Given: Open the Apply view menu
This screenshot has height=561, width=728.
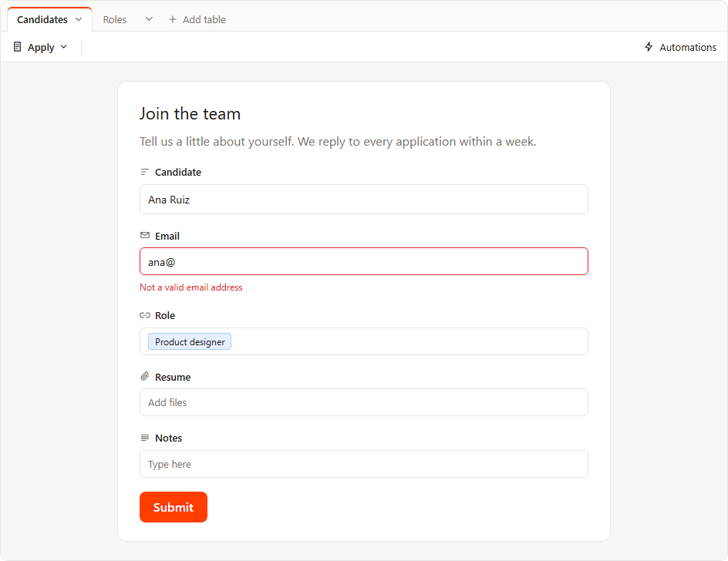Looking at the screenshot, I should (40, 47).
